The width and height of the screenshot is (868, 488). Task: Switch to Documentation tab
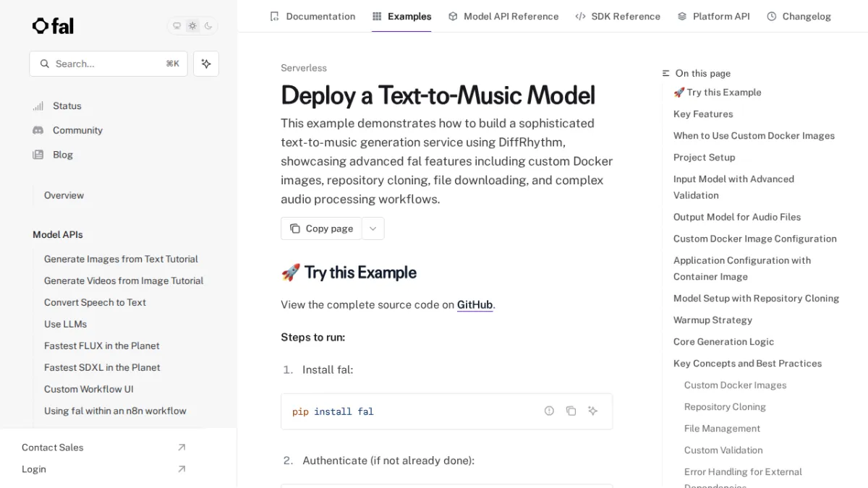coord(312,16)
